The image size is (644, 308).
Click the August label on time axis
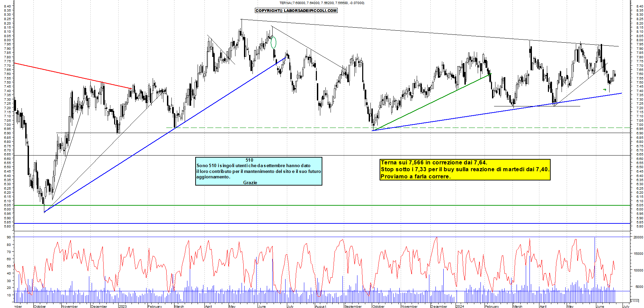point(321,306)
